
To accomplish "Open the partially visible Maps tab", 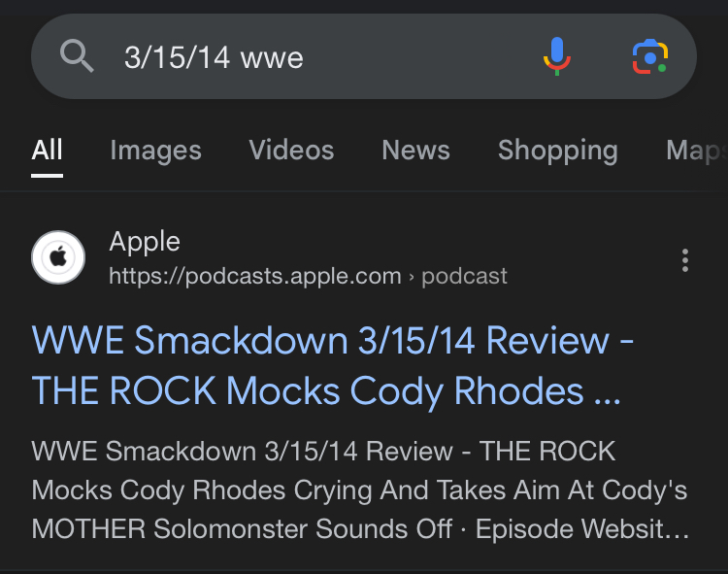I will point(695,151).
